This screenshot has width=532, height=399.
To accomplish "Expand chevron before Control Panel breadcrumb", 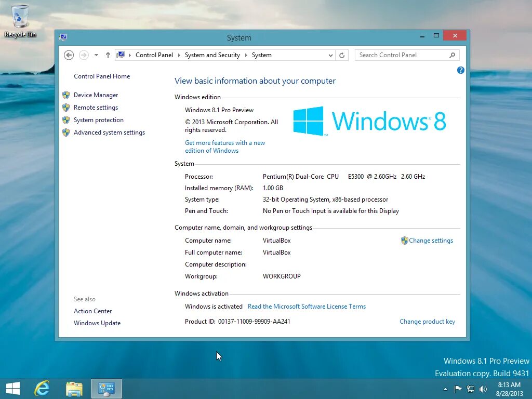I will tap(129, 55).
